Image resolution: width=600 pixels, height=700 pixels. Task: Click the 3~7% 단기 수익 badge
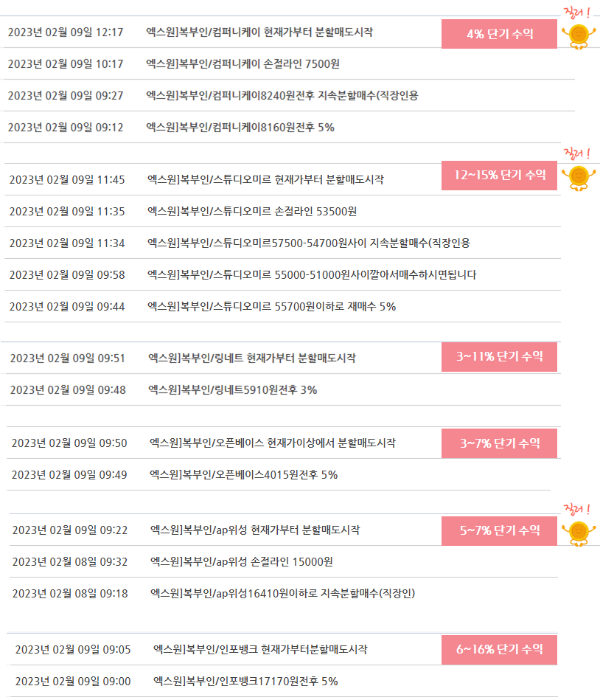pos(499,443)
